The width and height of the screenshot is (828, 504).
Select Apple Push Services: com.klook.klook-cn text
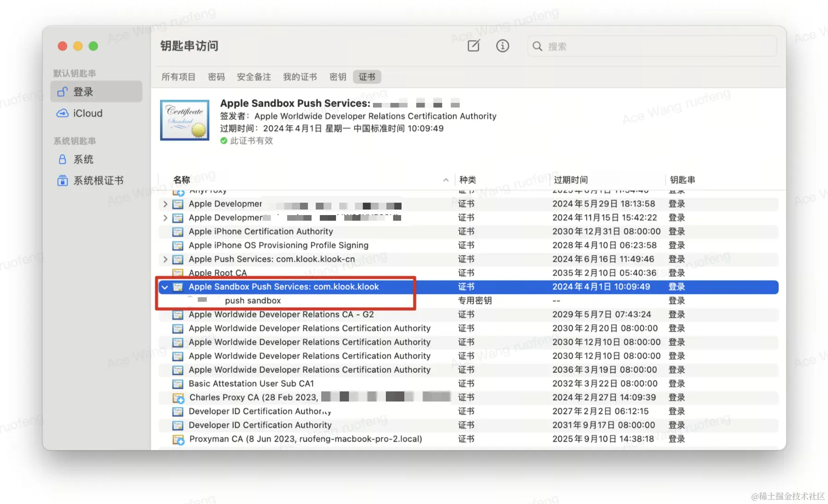click(x=272, y=259)
